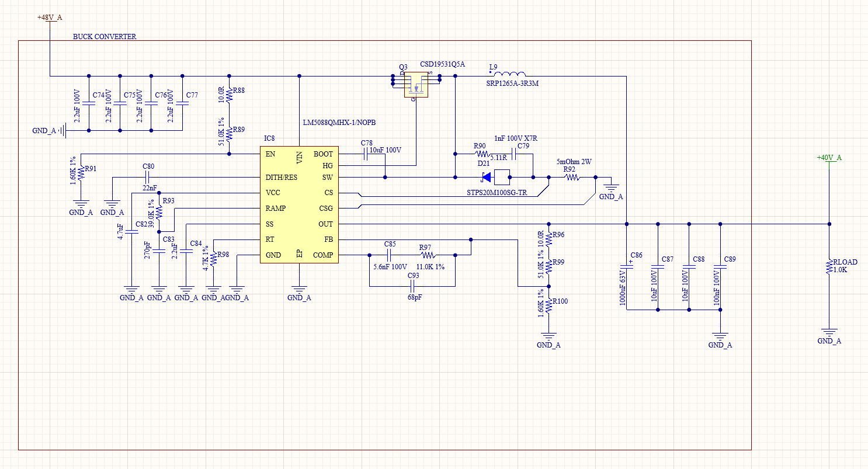Select the L9 inductor coil symbol
Image resolution: width=868 pixels, height=469 pixels.
(510, 74)
